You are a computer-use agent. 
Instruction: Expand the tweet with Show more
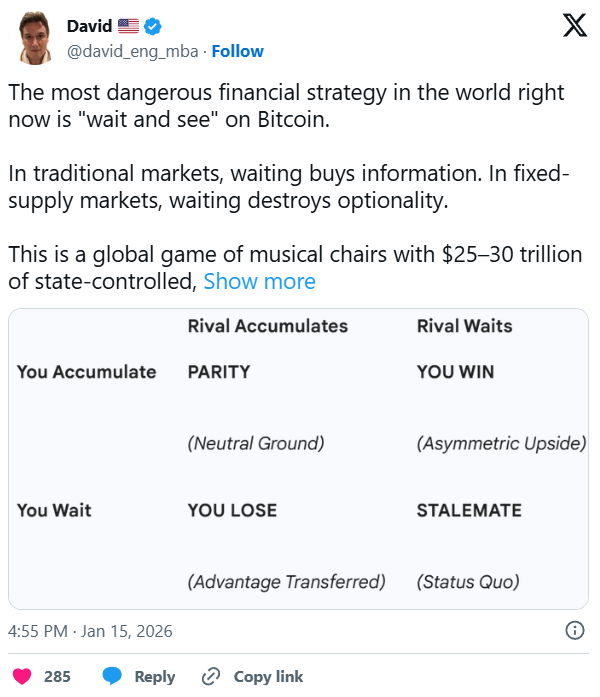point(259,282)
